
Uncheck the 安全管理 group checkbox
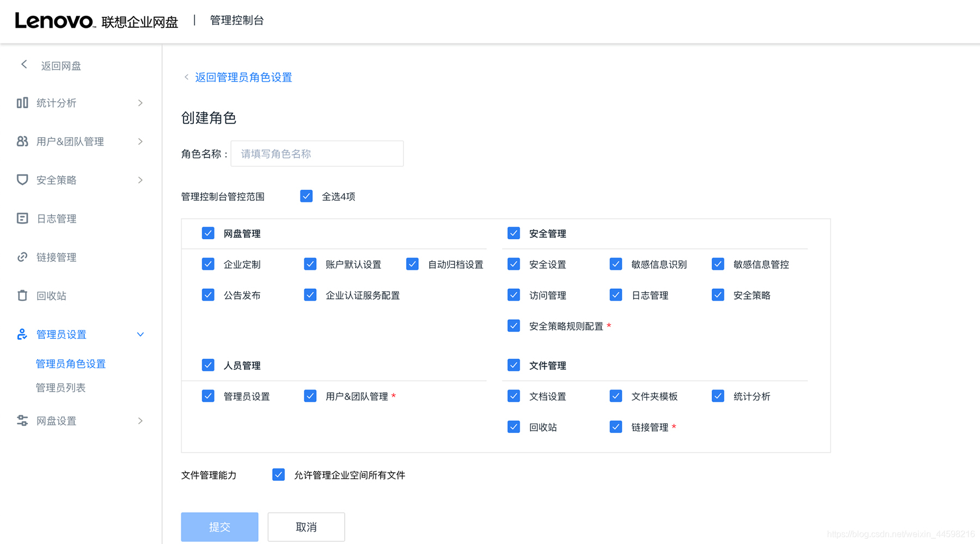[x=513, y=233]
